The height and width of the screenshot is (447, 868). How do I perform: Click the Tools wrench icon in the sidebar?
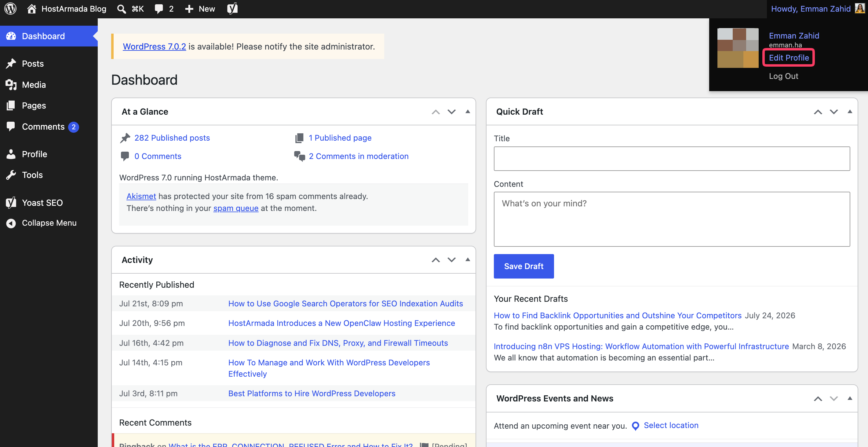[x=11, y=175]
